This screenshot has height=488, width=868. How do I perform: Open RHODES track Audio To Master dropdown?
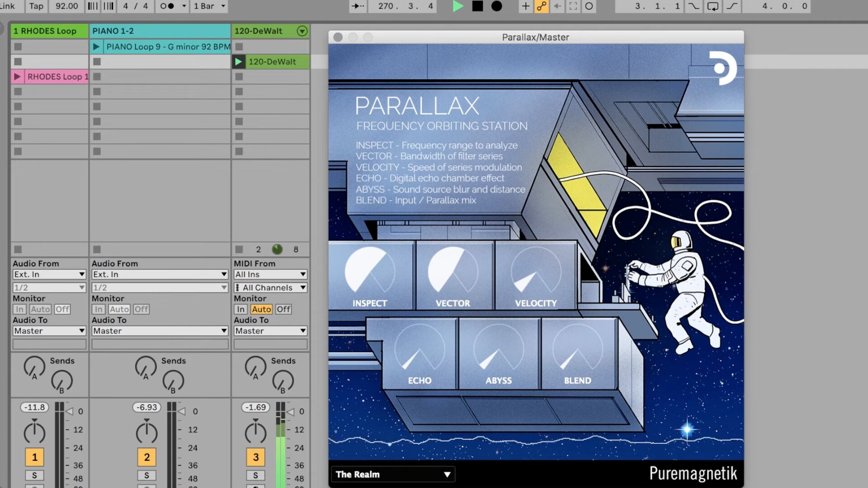49,331
